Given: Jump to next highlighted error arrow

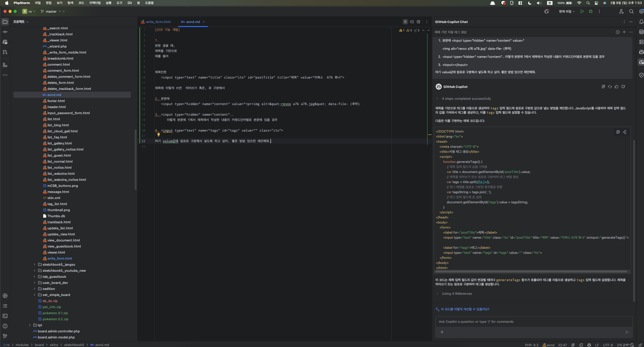Looking at the screenshot, I should point(429,30).
